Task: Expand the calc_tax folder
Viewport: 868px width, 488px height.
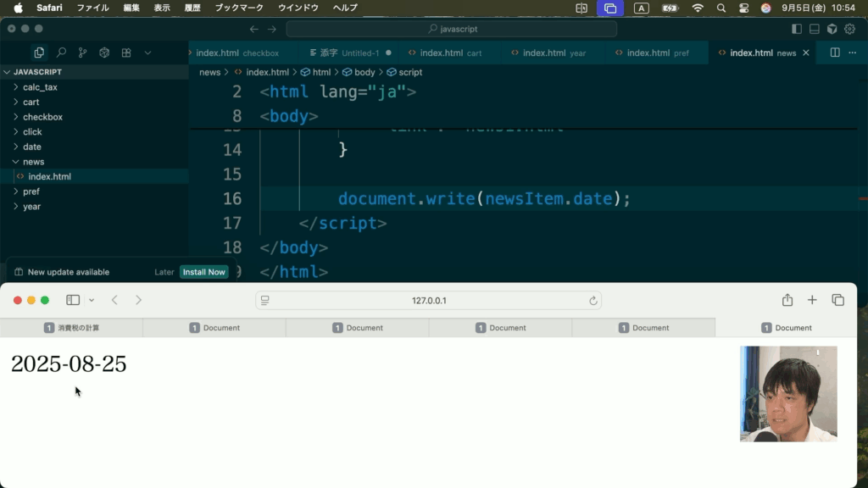Action: (39, 87)
